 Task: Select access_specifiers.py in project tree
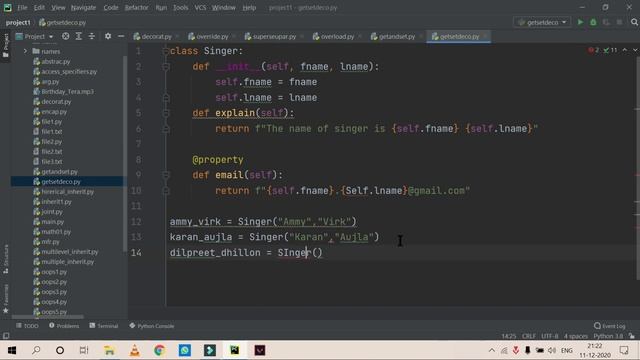tap(69, 71)
